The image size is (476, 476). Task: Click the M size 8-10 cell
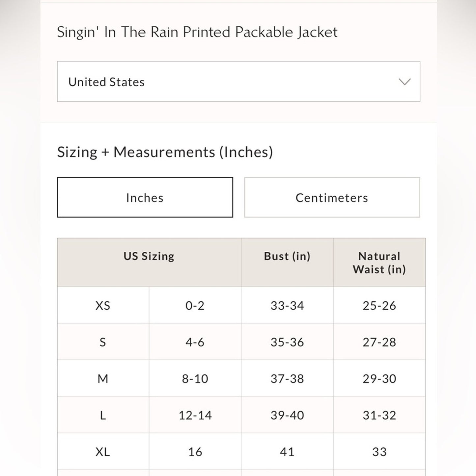point(195,378)
